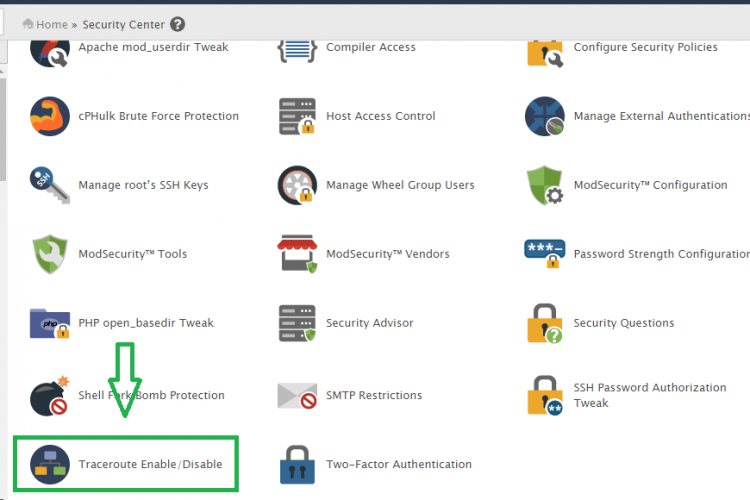Screen dimensions: 750x500
Task: Click the Compiler Access icon
Action: 297,52
